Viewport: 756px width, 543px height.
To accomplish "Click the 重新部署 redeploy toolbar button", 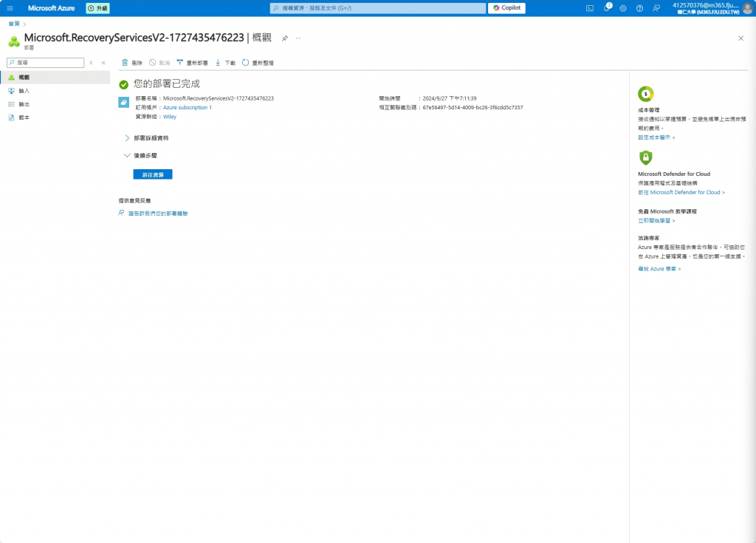I will [193, 63].
